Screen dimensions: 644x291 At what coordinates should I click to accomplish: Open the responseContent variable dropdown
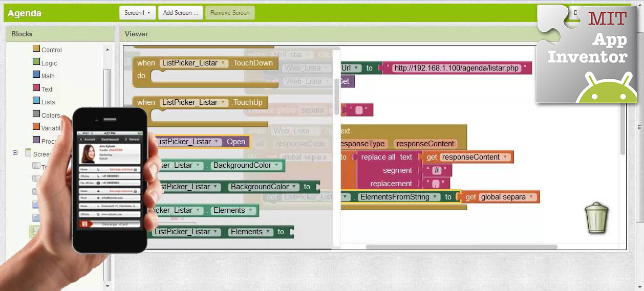click(506, 157)
